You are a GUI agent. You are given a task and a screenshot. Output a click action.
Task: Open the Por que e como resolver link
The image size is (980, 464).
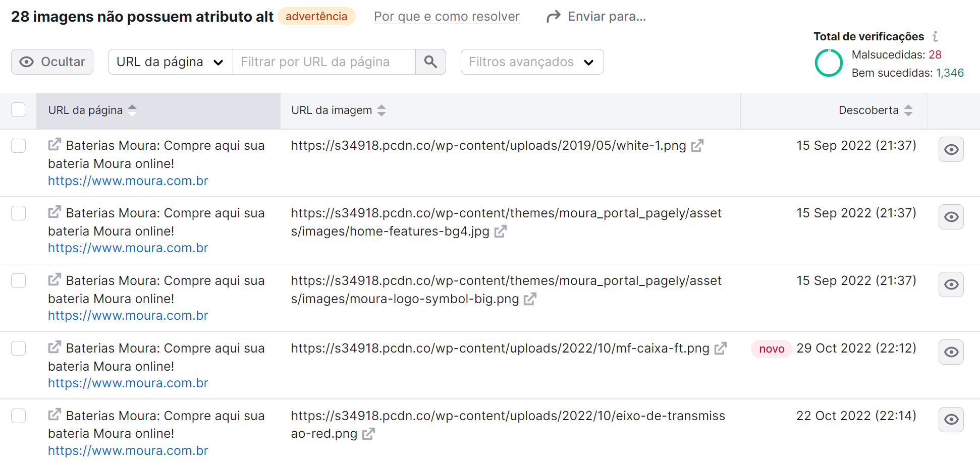click(x=447, y=17)
